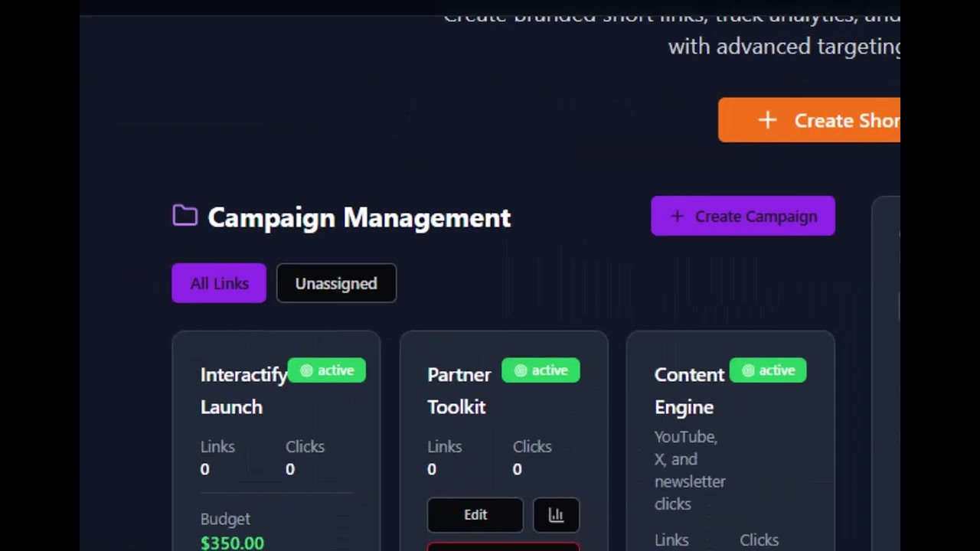Click the Clicks label on Content Engine card
This screenshot has height=551, width=980.
point(759,540)
